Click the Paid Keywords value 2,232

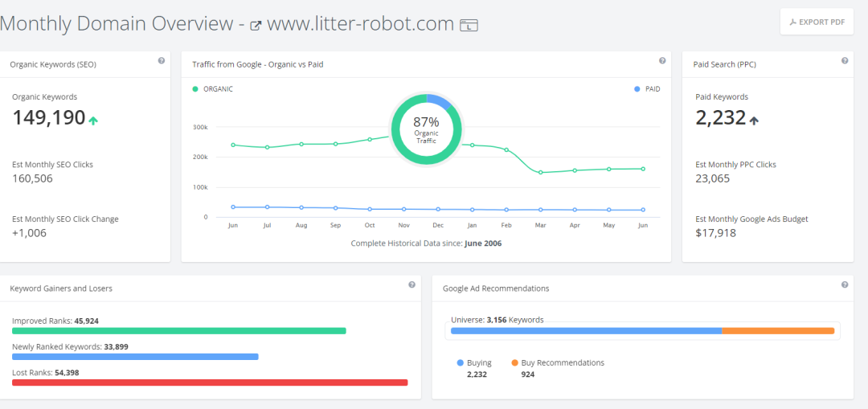click(x=721, y=117)
